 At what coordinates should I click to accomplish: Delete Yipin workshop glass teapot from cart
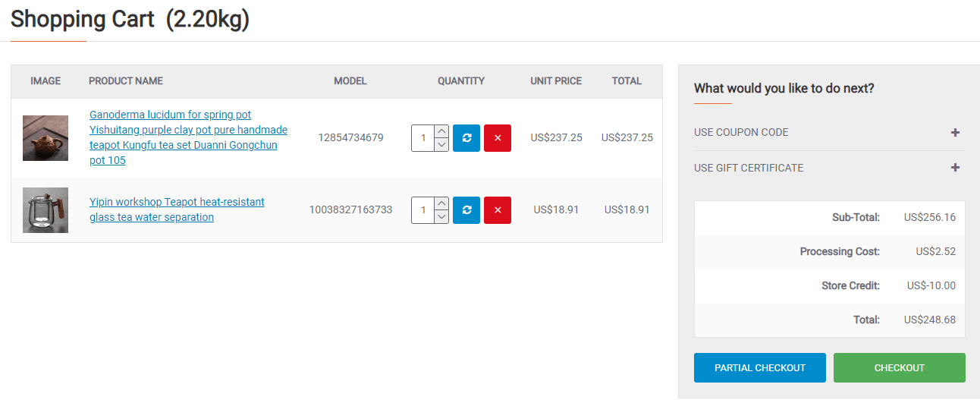coord(498,210)
